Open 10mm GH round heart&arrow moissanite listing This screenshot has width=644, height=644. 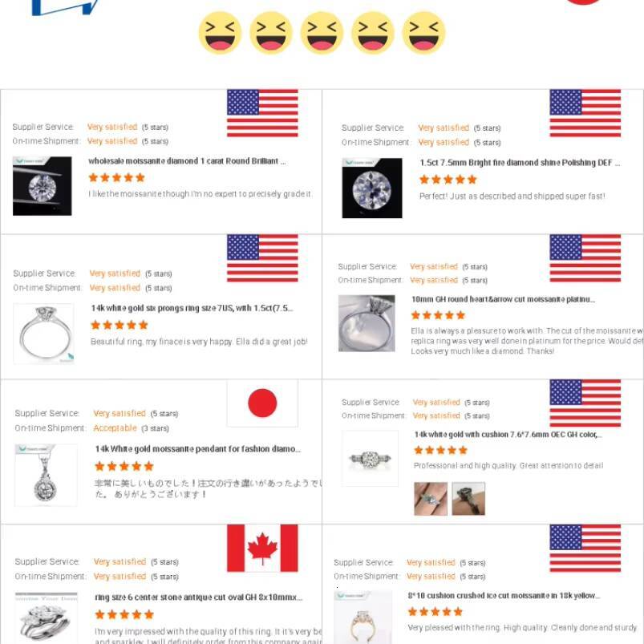click(503, 299)
